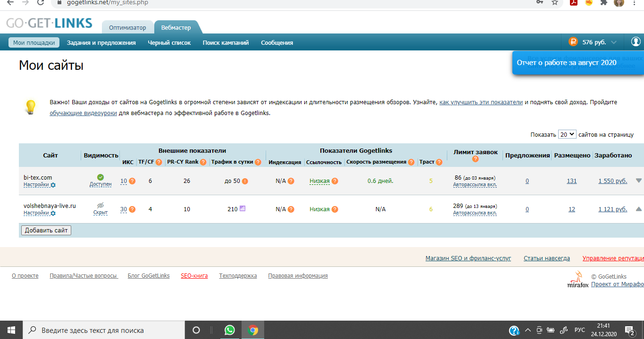
Task: Toggle Авторассылка вкл. for bi-tex.com
Action: coord(475,185)
